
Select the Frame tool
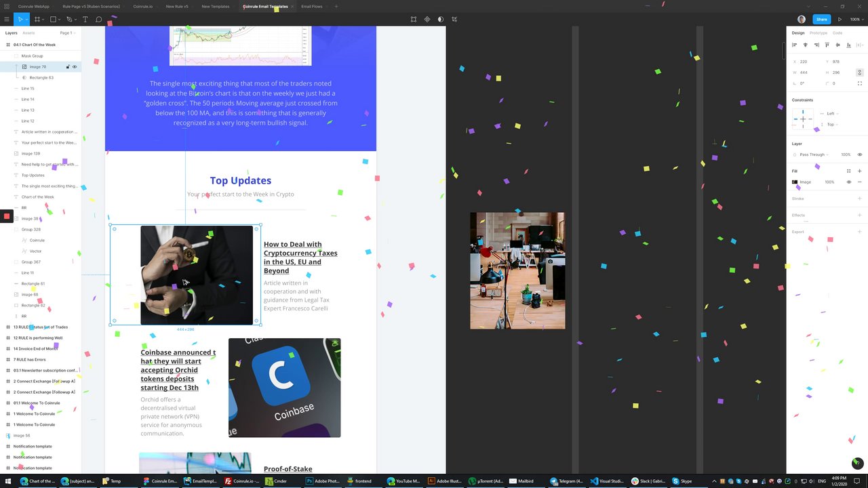(37, 19)
